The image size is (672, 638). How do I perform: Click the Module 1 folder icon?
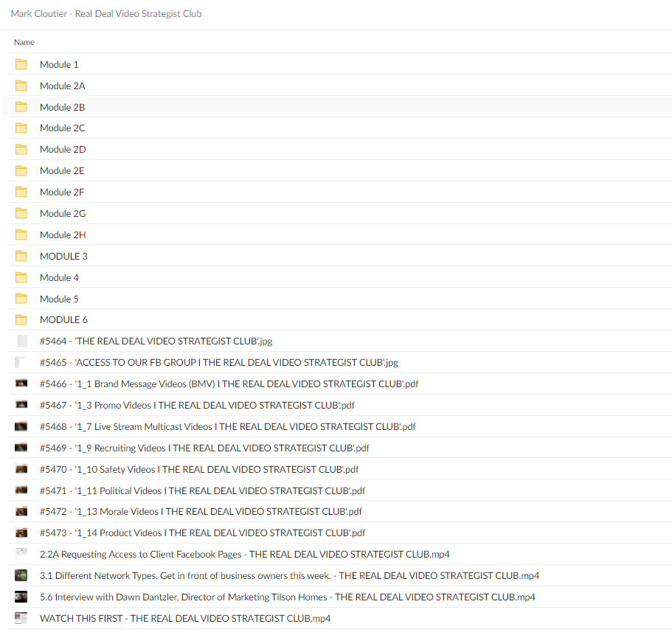click(x=21, y=64)
